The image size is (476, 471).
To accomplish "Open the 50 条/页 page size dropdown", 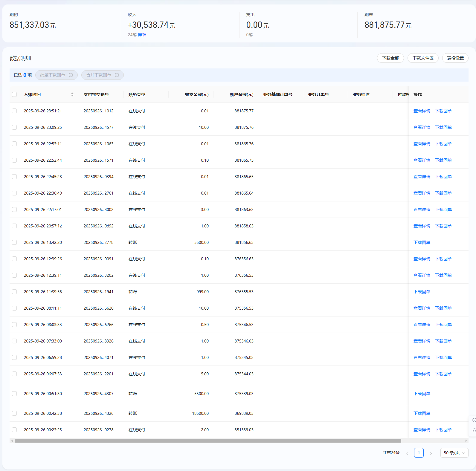I will [454, 453].
